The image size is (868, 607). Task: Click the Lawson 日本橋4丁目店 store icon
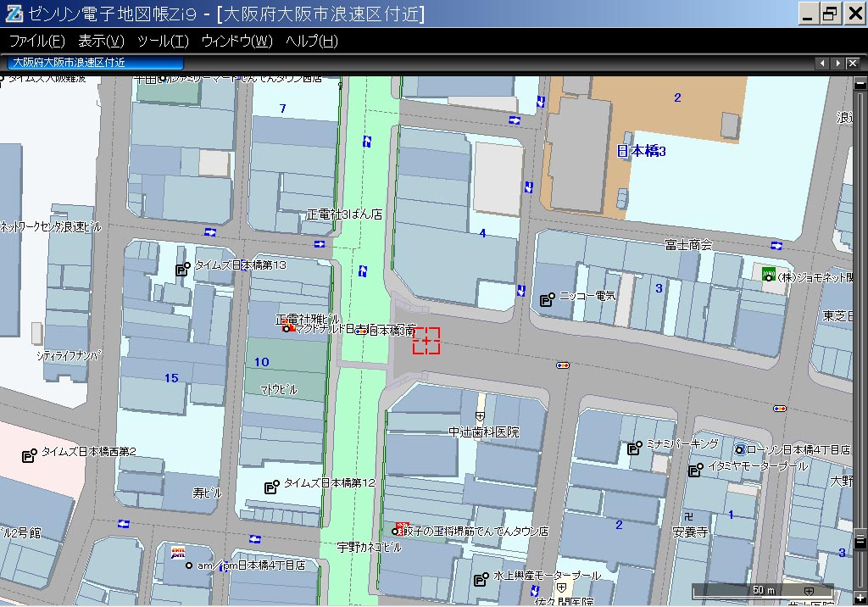(x=740, y=448)
